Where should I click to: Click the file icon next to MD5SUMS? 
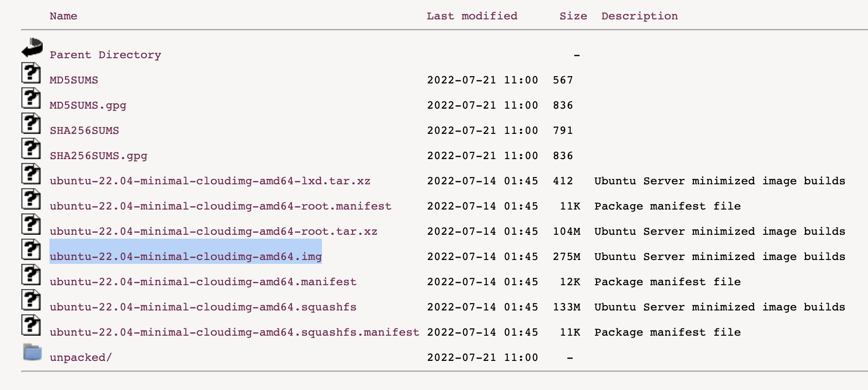[31, 74]
